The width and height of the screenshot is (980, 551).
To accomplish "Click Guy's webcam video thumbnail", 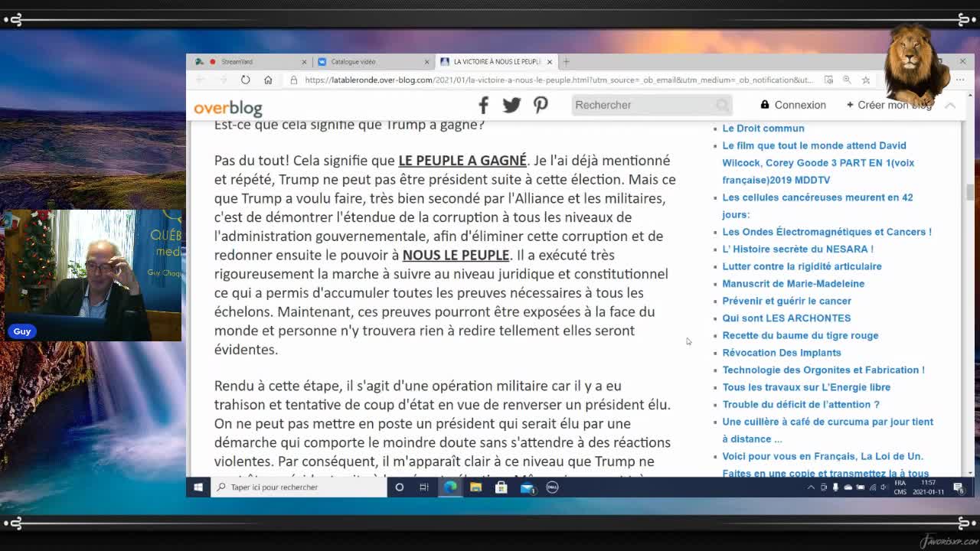I will tap(92, 275).
